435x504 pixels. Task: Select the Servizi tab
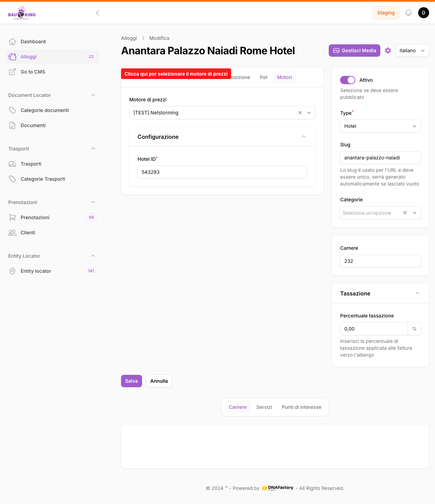(x=264, y=407)
